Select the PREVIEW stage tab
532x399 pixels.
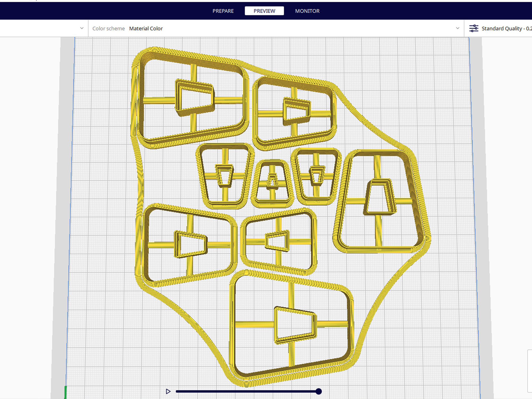264,11
